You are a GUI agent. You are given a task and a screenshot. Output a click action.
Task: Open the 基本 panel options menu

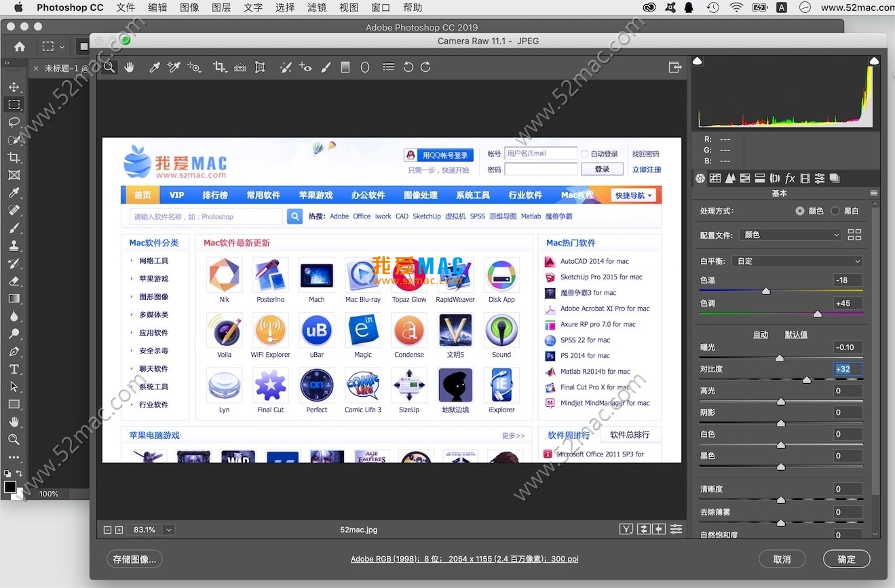874,193
